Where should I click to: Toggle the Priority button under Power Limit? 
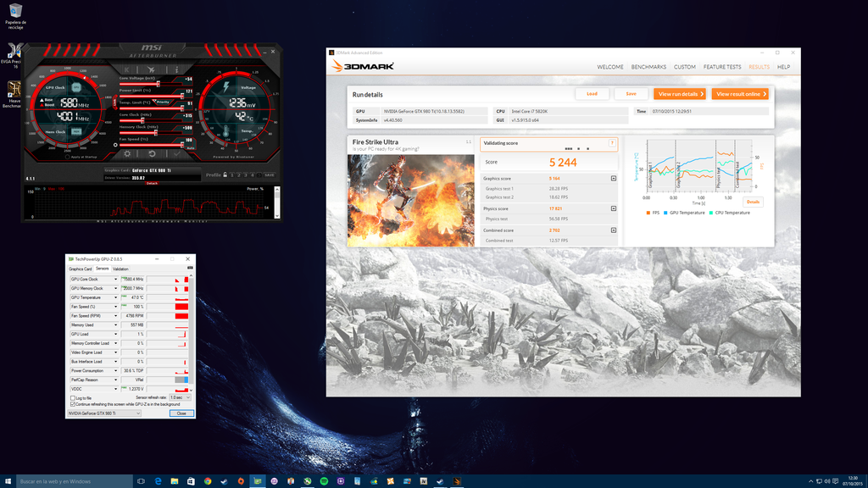pyautogui.click(x=163, y=103)
